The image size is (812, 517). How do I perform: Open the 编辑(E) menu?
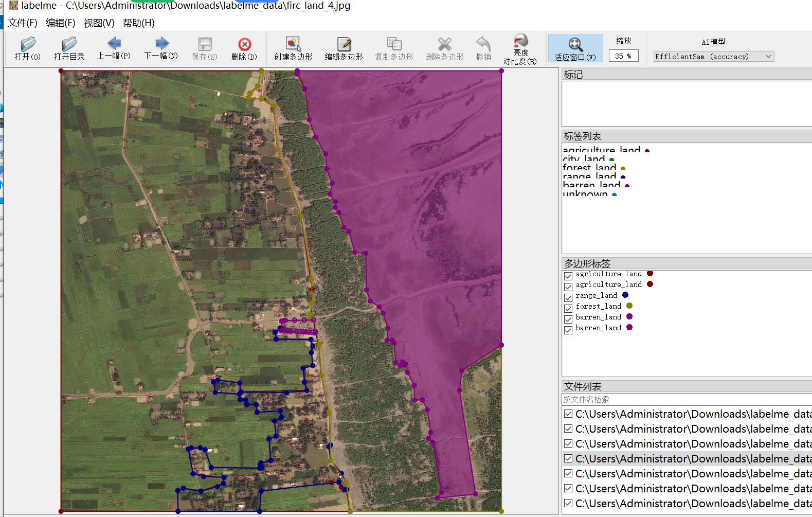[60, 23]
